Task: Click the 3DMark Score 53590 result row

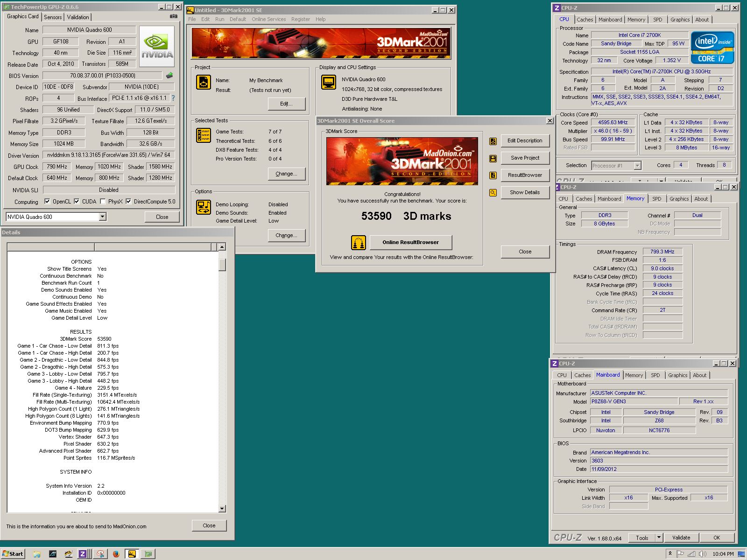Action: (x=85, y=339)
